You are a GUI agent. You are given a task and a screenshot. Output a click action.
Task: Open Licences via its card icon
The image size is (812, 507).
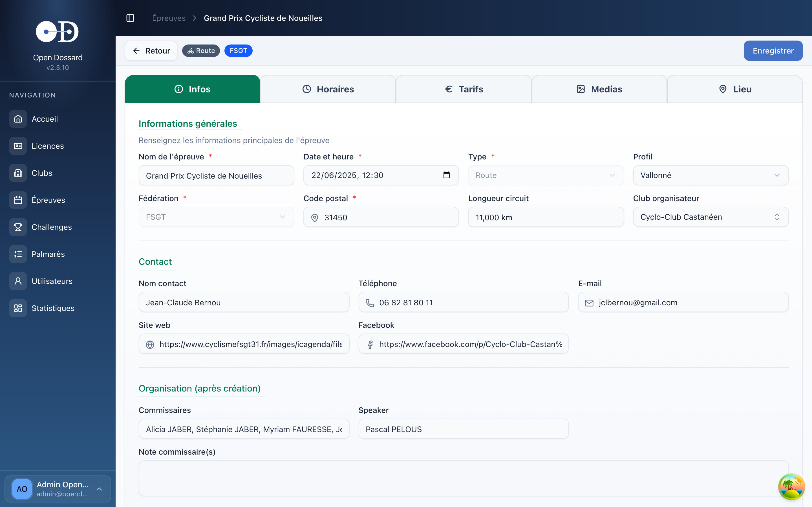18,146
